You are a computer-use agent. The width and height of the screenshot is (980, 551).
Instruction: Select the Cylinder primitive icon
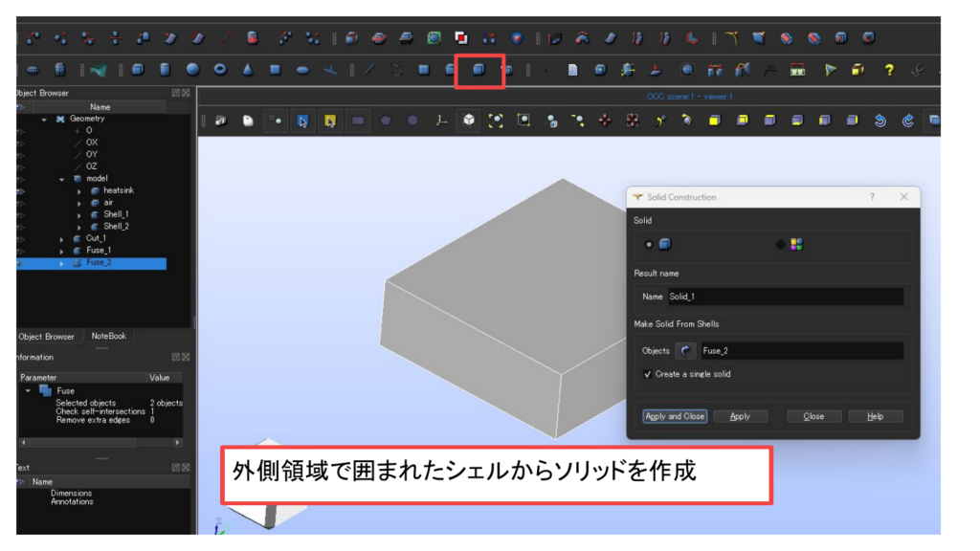pos(165,70)
